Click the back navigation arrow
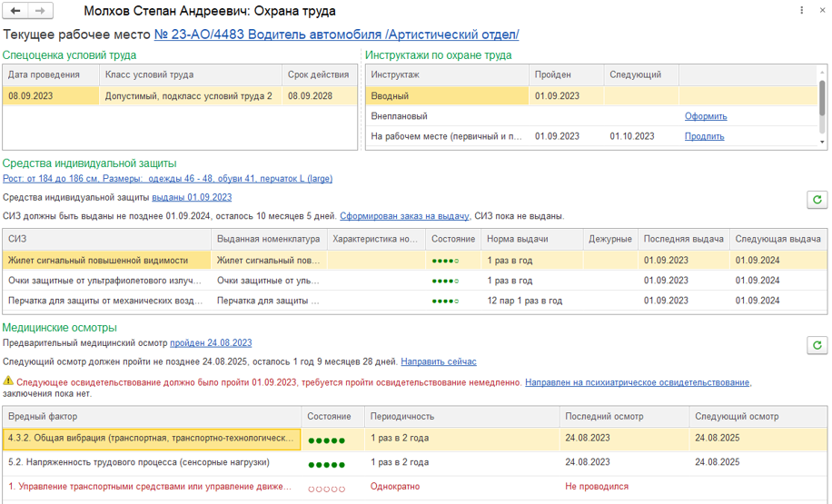The width and height of the screenshot is (832, 504). [16, 12]
